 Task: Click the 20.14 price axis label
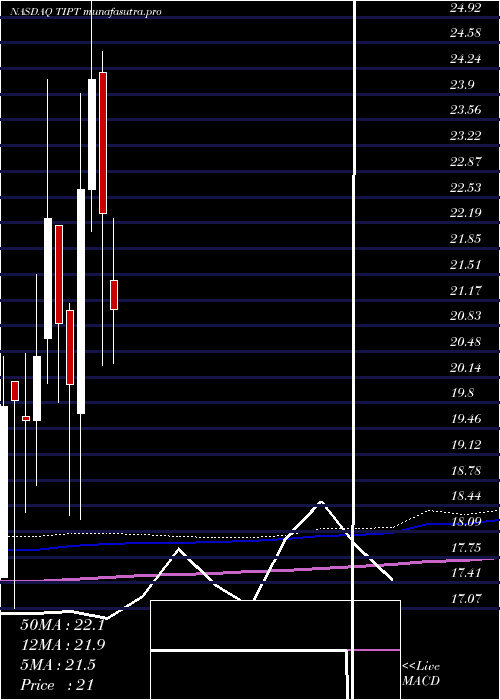pyautogui.click(x=465, y=368)
